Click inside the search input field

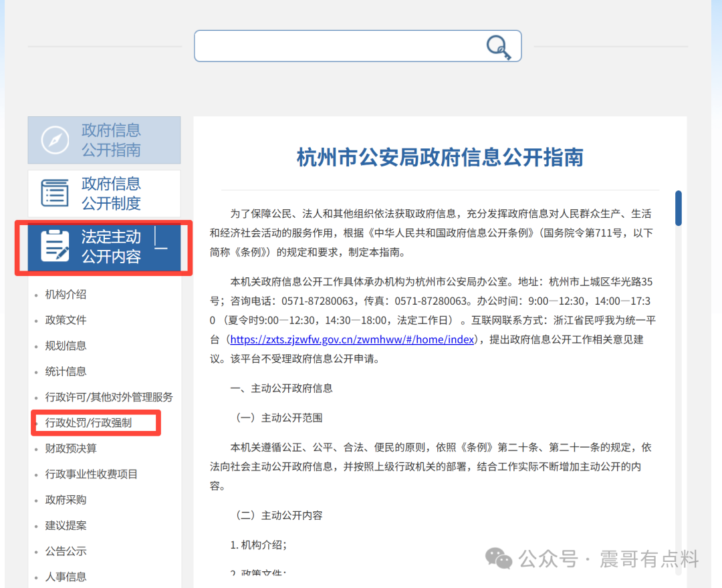tap(334, 46)
